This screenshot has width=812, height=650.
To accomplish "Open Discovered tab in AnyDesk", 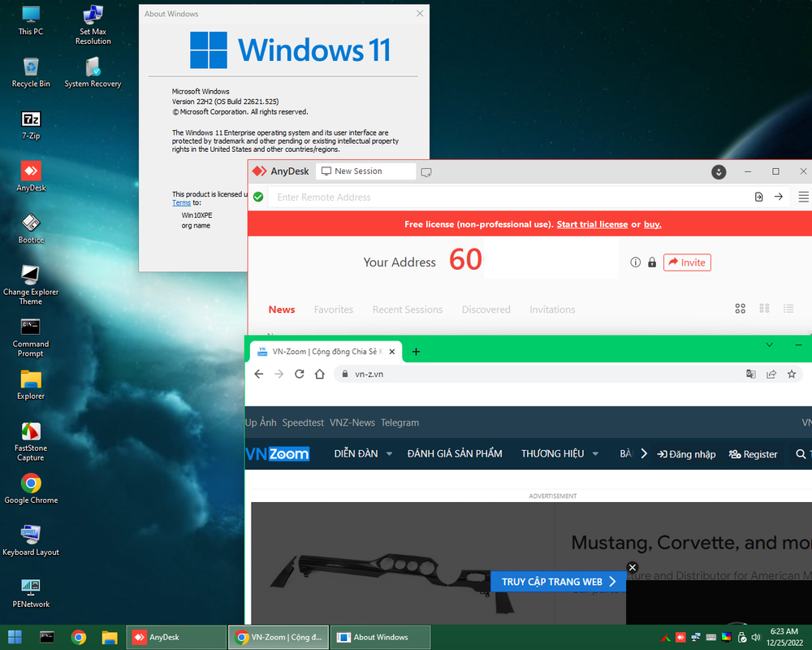I will coord(486,310).
